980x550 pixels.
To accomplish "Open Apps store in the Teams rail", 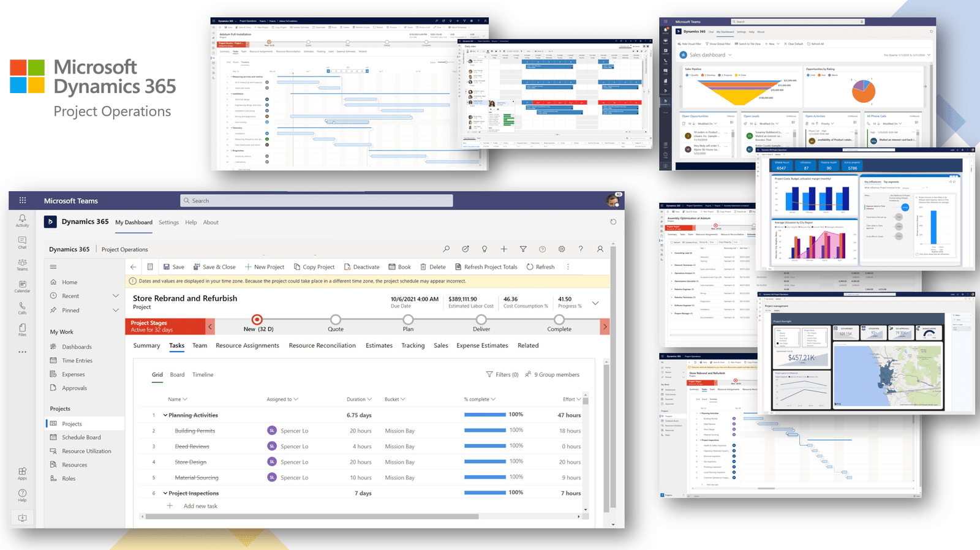I will (23, 473).
